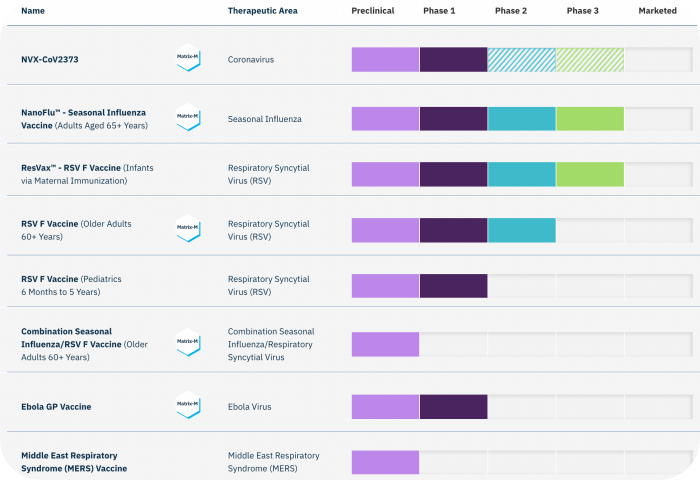Open the NVX-CoV2373 vaccine name
This screenshot has width=700, height=480.
point(50,59)
